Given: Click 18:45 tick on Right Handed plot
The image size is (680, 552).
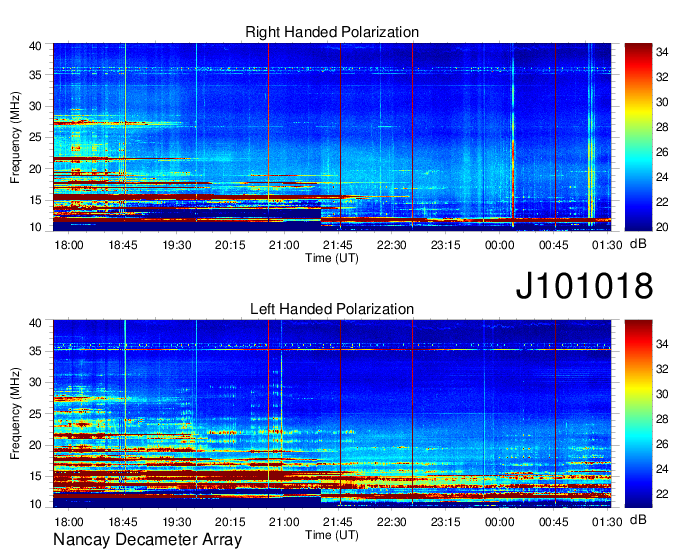Looking at the screenshot, I should [x=123, y=245].
